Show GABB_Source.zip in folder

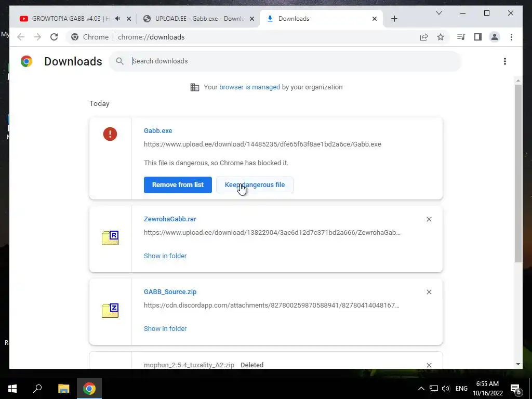click(x=165, y=328)
